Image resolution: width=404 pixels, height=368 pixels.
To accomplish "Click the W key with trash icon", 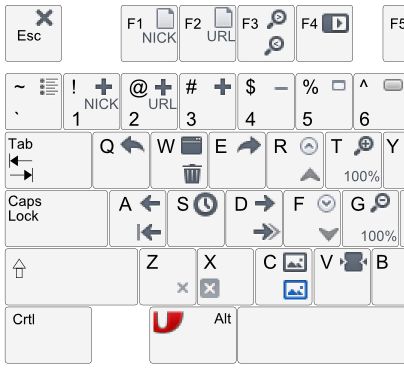I will pyautogui.click(x=179, y=160).
